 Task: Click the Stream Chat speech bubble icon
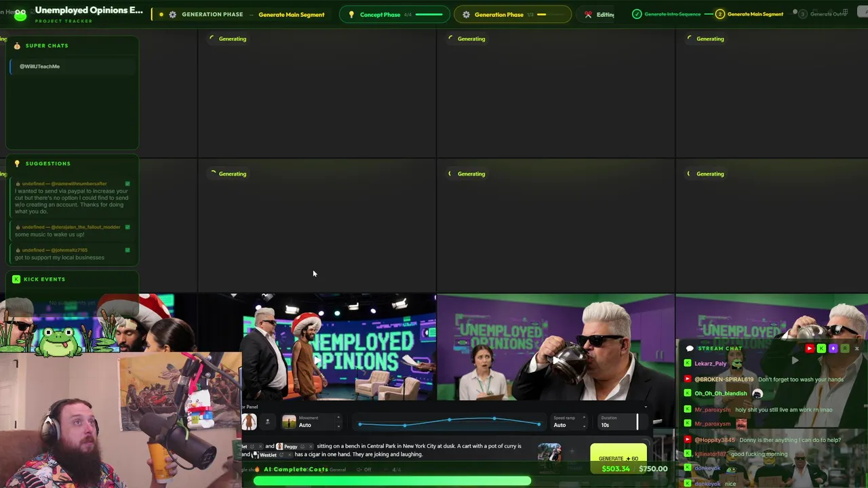pos(690,348)
